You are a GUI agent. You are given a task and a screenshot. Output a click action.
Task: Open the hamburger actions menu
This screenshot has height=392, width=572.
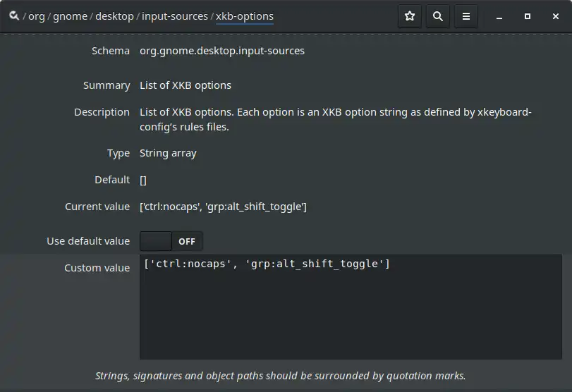465,16
